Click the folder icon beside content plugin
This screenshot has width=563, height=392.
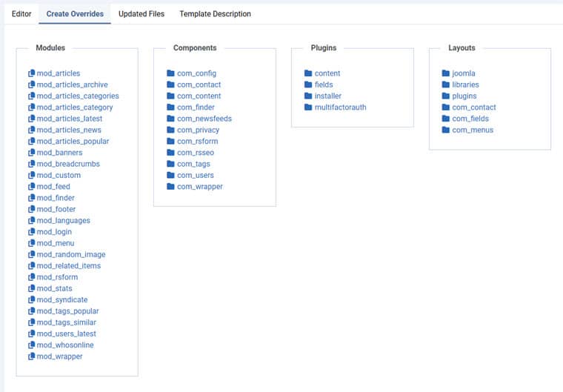click(x=308, y=73)
